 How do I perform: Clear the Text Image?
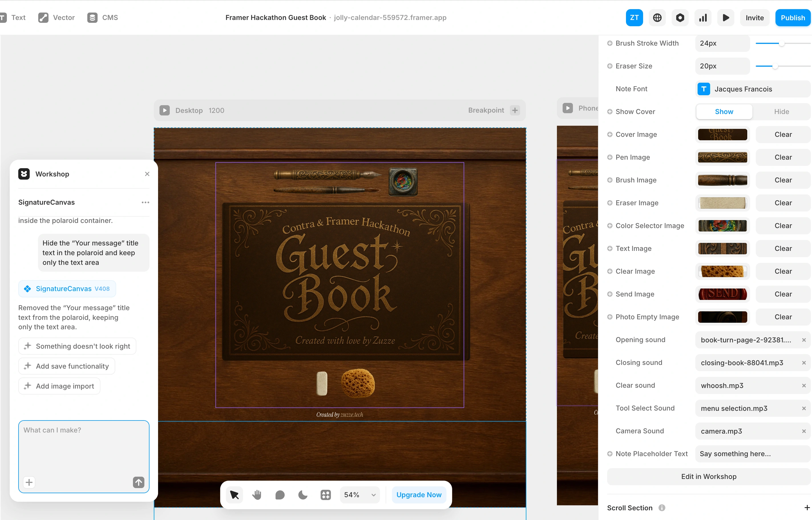tap(783, 249)
